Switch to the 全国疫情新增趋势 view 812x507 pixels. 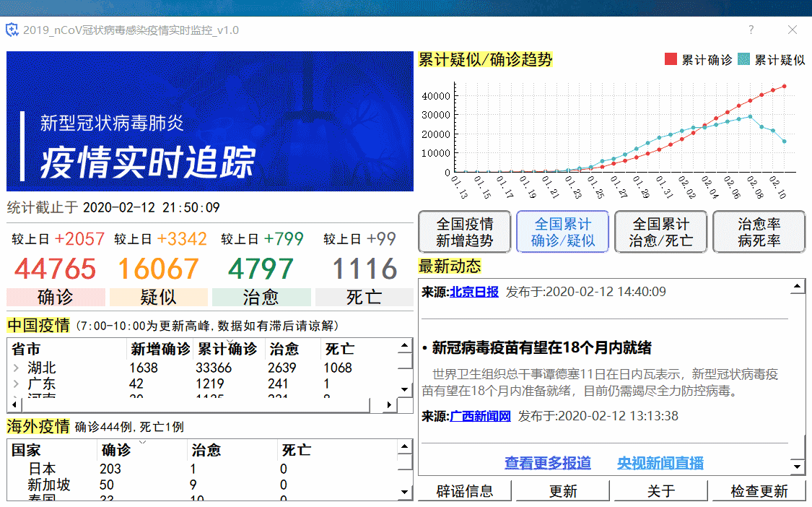[464, 231]
